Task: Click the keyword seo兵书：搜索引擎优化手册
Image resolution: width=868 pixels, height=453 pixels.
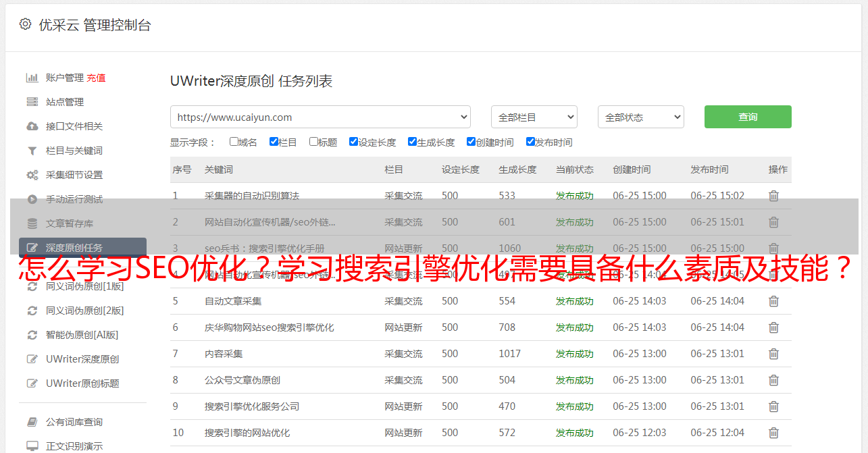Action: pos(265,248)
